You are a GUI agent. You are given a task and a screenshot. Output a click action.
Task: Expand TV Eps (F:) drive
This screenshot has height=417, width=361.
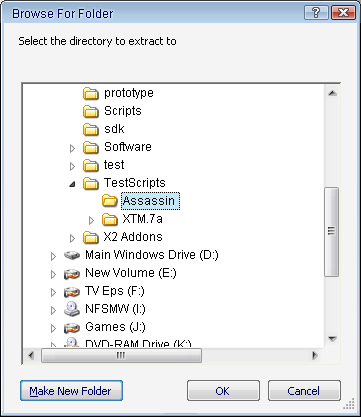[53, 292]
